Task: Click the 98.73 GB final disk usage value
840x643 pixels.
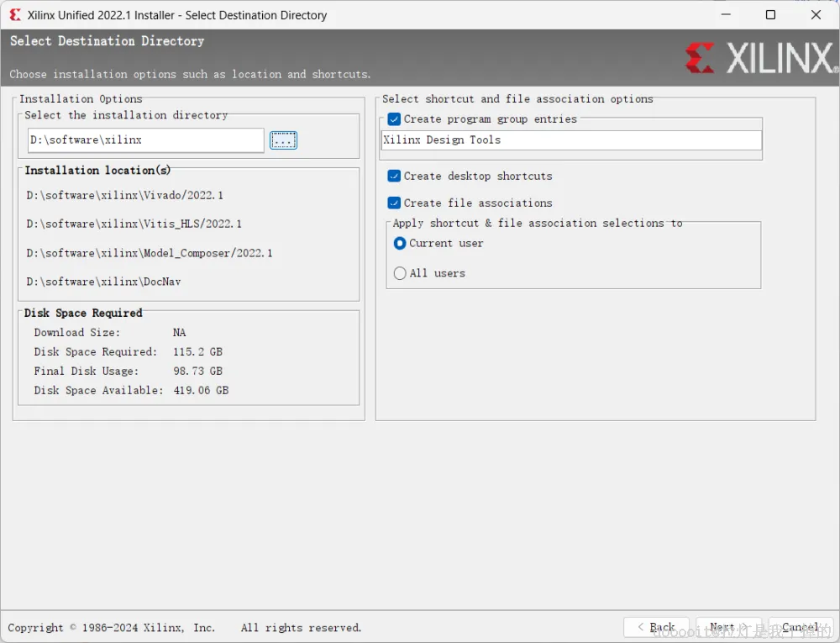Action: 197,372
